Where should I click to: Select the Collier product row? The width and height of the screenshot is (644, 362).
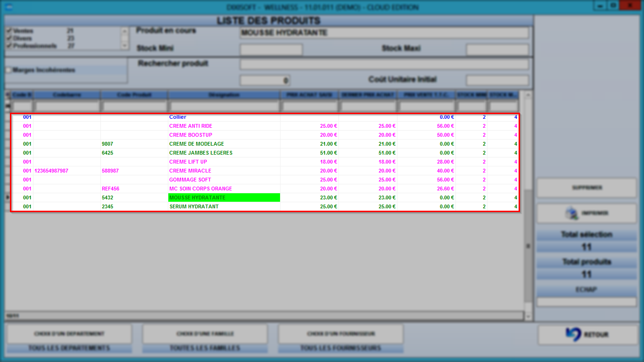coord(265,117)
